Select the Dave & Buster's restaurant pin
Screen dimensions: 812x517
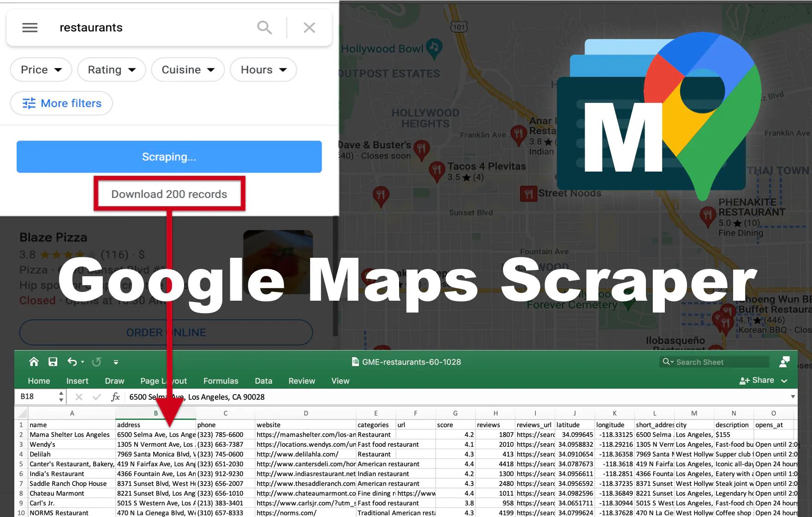click(x=421, y=150)
